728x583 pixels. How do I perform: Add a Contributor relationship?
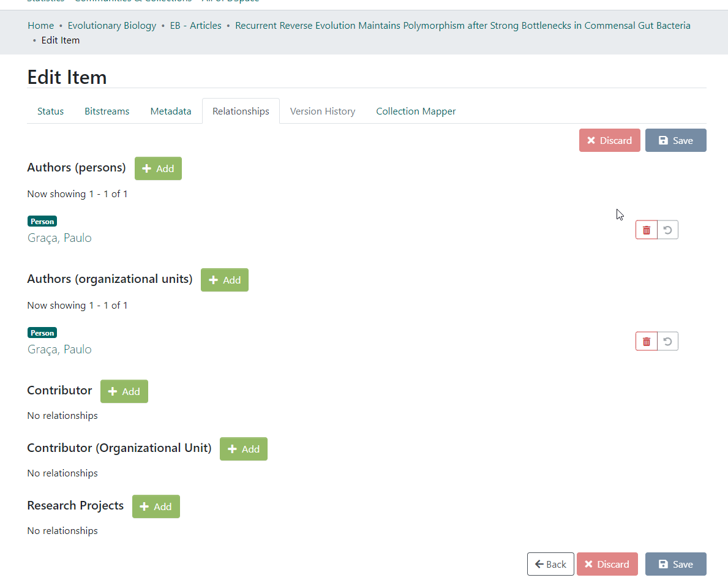124,391
